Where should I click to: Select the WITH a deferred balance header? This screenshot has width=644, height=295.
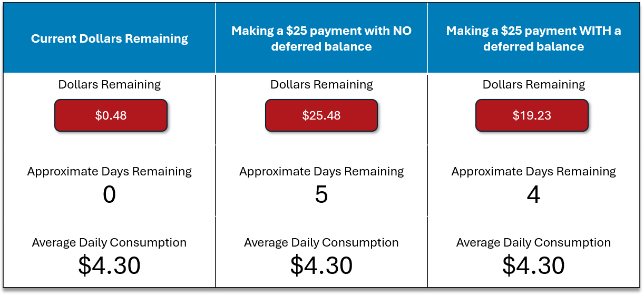coord(533,38)
